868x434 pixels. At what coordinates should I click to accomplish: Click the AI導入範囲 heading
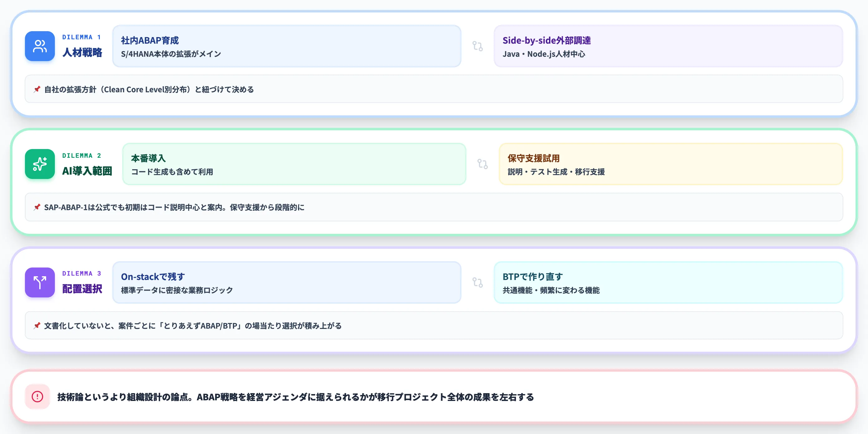click(x=87, y=171)
